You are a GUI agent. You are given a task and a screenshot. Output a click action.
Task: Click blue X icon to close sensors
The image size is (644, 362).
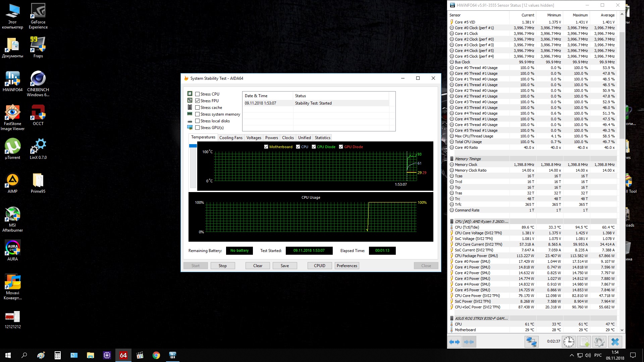click(x=615, y=342)
